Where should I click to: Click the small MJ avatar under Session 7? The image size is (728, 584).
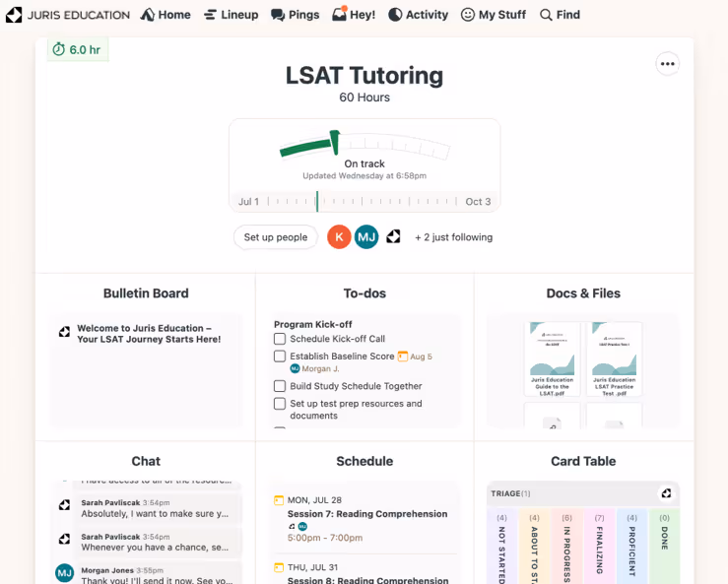[x=302, y=527]
